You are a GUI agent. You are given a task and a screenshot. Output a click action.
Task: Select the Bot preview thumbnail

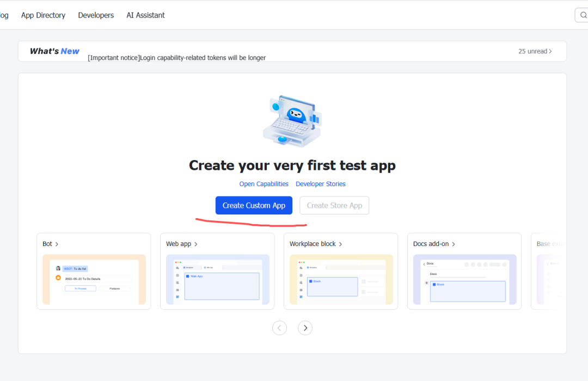pyautogui.click(x=94, y=279)
